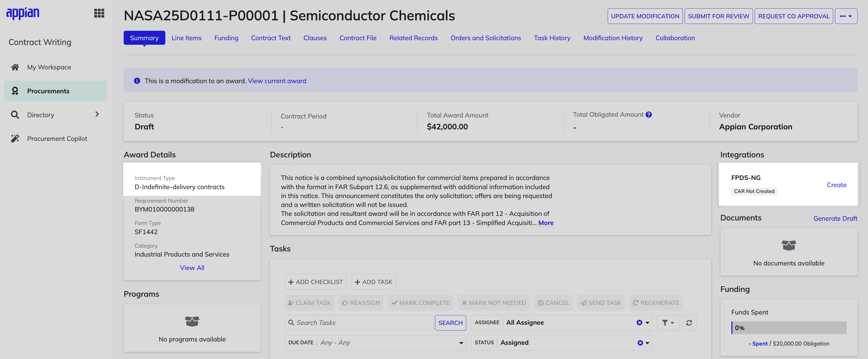Go to the Related Records tab

pos(413,38)
